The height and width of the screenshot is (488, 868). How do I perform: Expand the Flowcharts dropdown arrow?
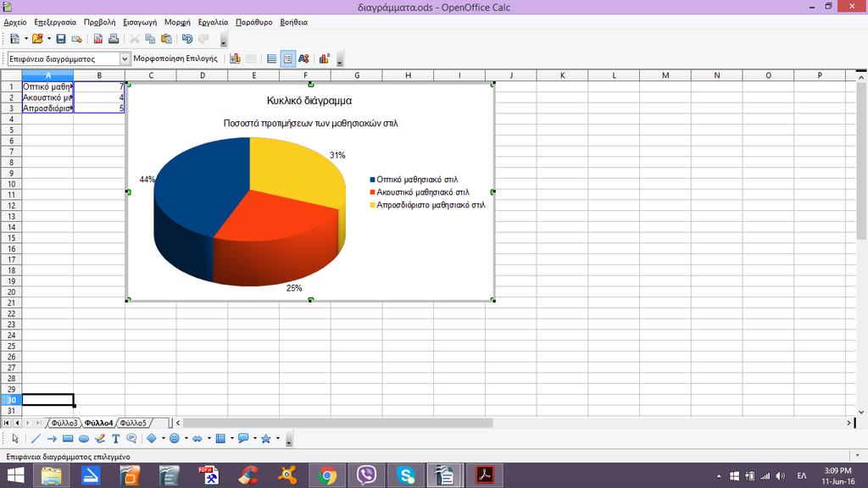[x=232, y=439]
